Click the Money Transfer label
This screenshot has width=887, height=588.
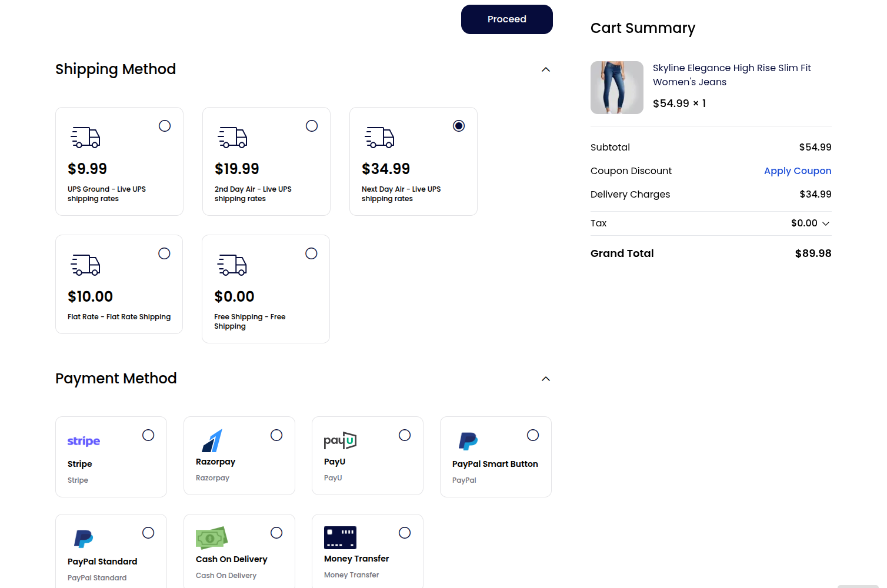[x=356, y=559]
